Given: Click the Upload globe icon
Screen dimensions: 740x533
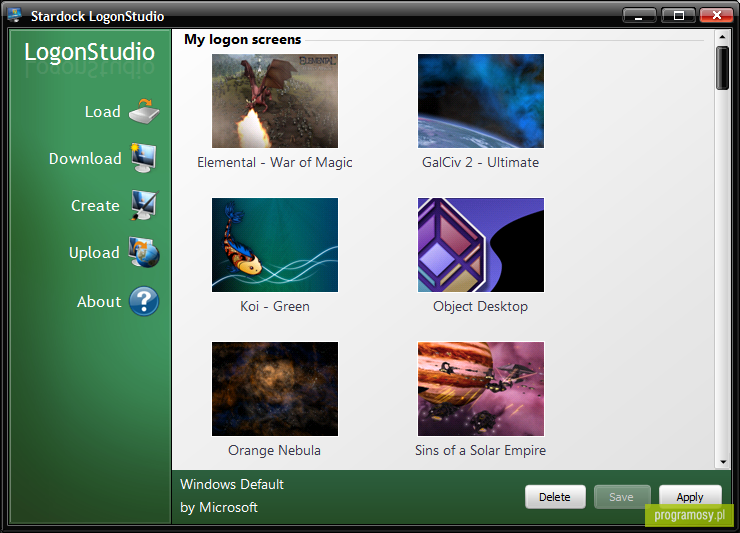Looking at the screenshot, I should click(x=144, y=253).
